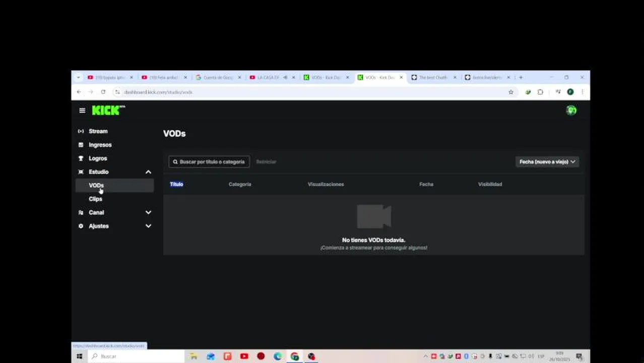Click the Categoría column header

pyautogui.click(x=240, y=185)
